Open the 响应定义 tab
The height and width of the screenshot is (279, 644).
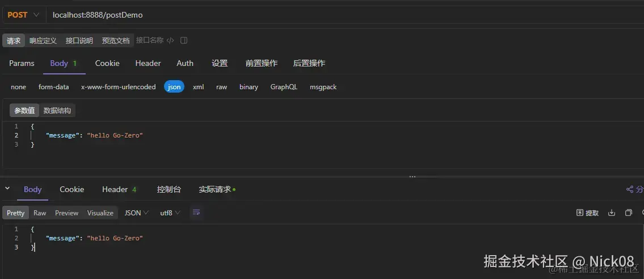point(43,40)
